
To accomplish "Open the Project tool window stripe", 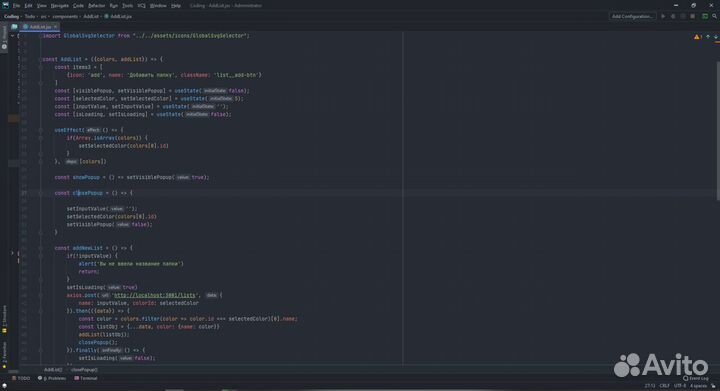I will (x=4, y=38).
